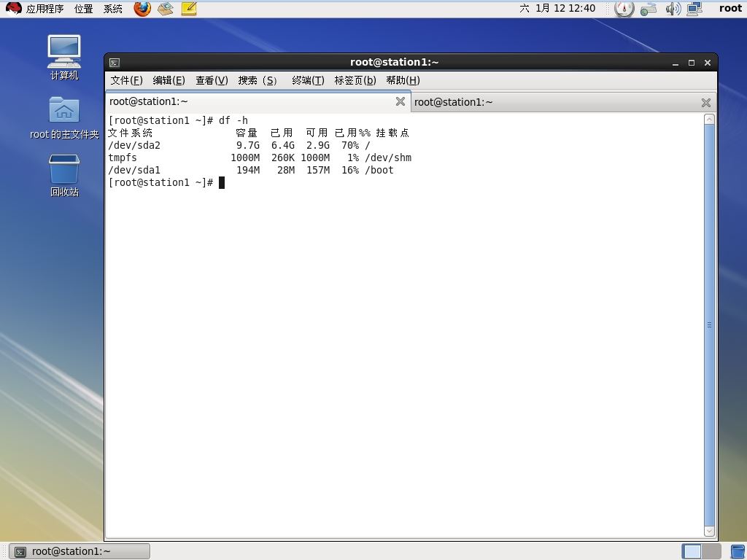Click the clock showing 12:40
The height and width of the screenshot is (560, 747).
[557, 8]
